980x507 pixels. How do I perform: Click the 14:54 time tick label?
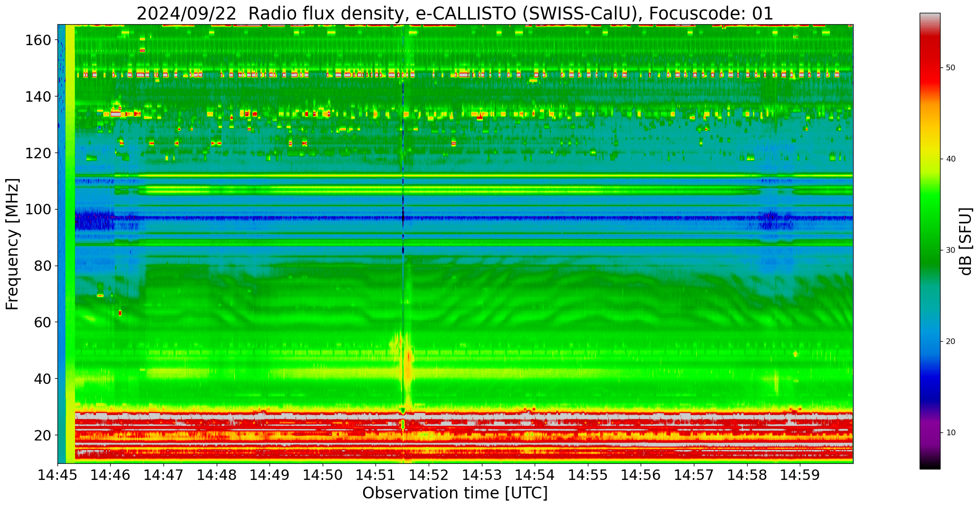pos(535,475)
